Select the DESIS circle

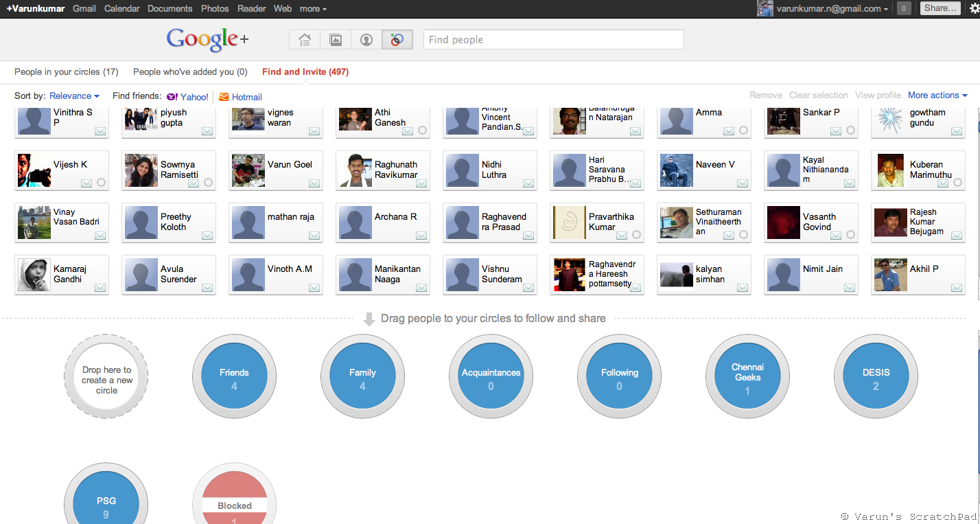click(x=876, y=376)
